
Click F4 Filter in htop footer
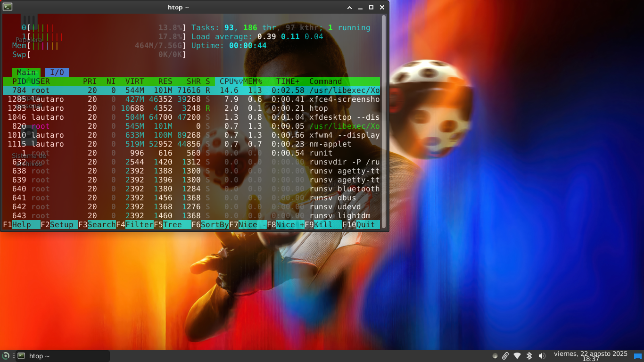tap(135, 225)
